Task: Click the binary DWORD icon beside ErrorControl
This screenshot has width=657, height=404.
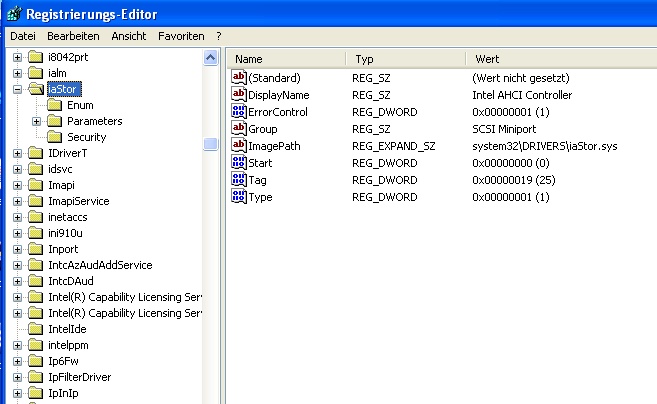Action: 239,111
